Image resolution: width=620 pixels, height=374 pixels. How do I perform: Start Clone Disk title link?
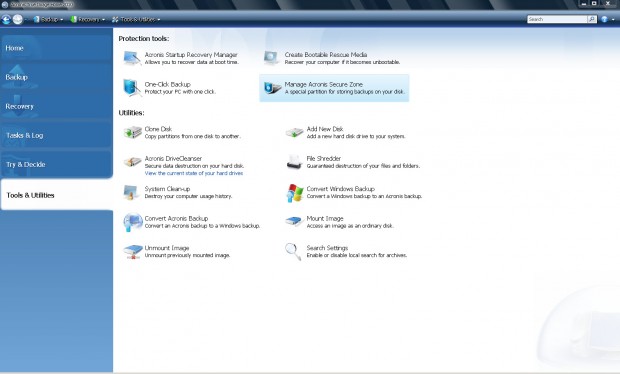158,129
